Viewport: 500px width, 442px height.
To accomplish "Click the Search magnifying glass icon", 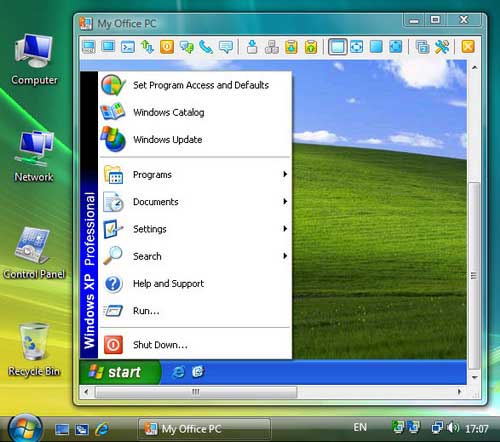I will tap(113, 256).
